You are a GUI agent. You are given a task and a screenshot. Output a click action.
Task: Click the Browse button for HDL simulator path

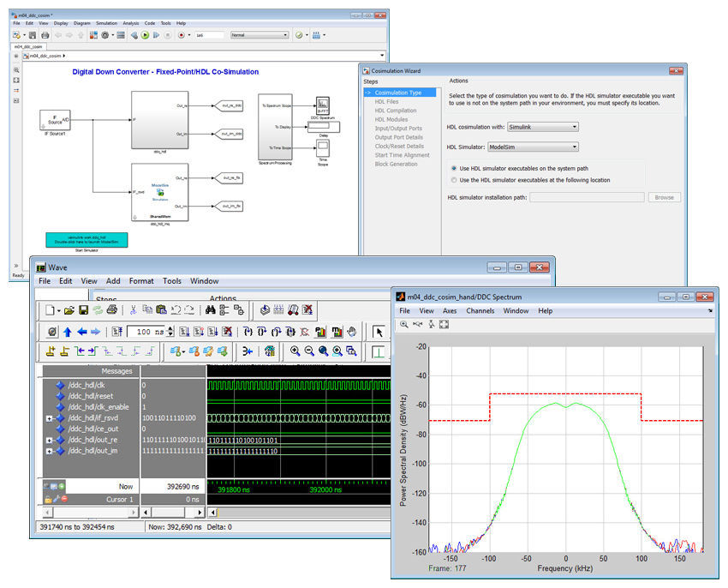pos(665,197)
